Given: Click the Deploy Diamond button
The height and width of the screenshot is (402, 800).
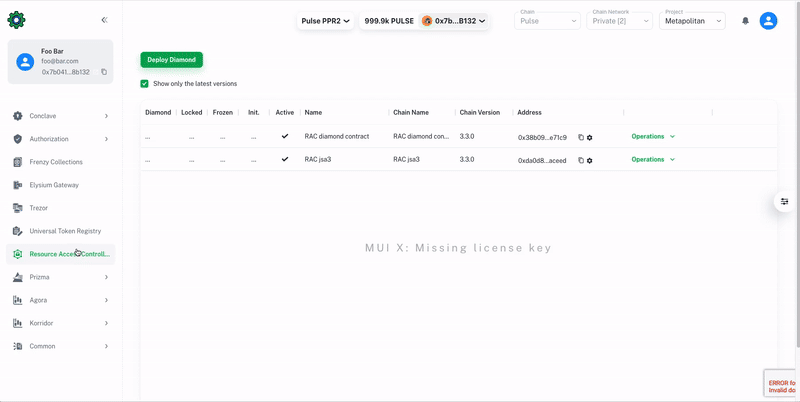Looking at the screenshot, I should [x=171, y=60].
